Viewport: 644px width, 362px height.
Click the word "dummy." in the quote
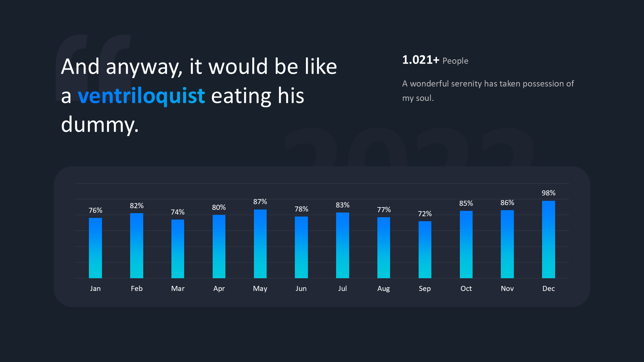(100, 125)
